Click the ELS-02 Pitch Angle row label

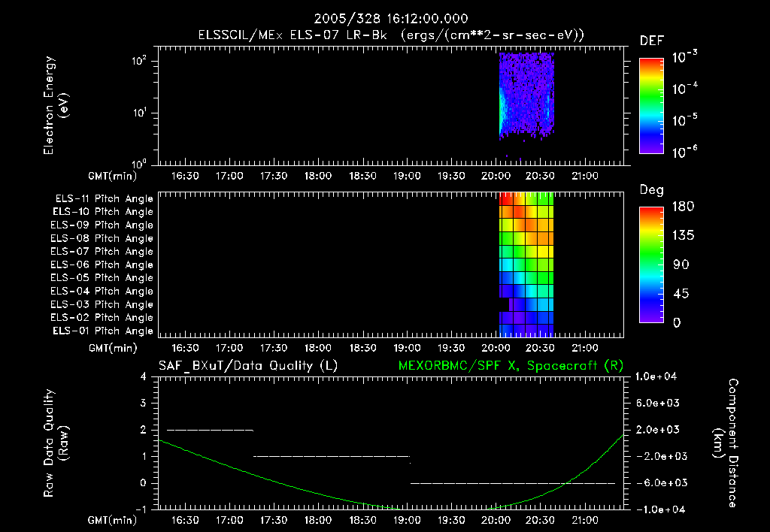[x=102, y=318]
